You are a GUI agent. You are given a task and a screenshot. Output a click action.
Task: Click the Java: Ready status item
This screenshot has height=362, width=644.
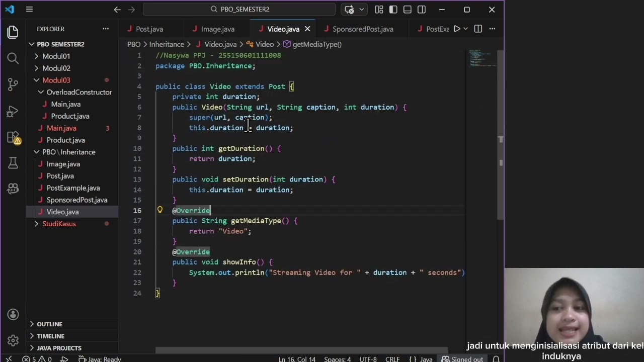(x=100, y=359)
